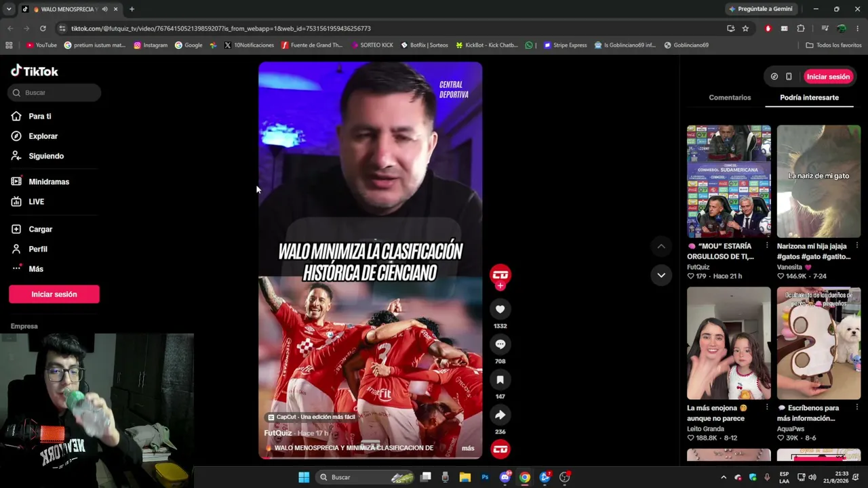Go to the previous video
The height and width of the screenshot is (488, 868).
pos(661,246)
